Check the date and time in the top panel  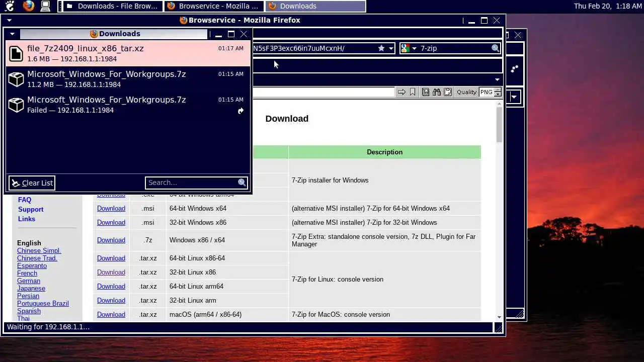608,6
